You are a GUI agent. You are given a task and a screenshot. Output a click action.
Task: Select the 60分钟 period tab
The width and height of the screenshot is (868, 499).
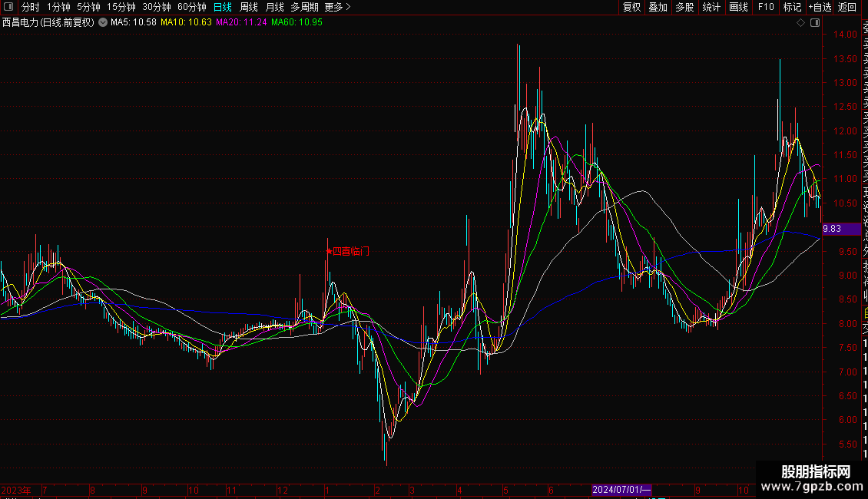click(192, 7)
